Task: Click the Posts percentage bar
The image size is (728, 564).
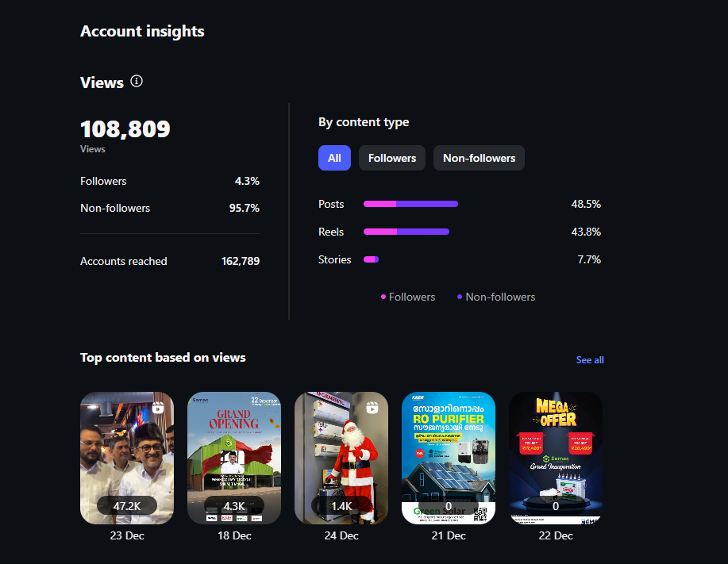Action: (x=410, y=204)
